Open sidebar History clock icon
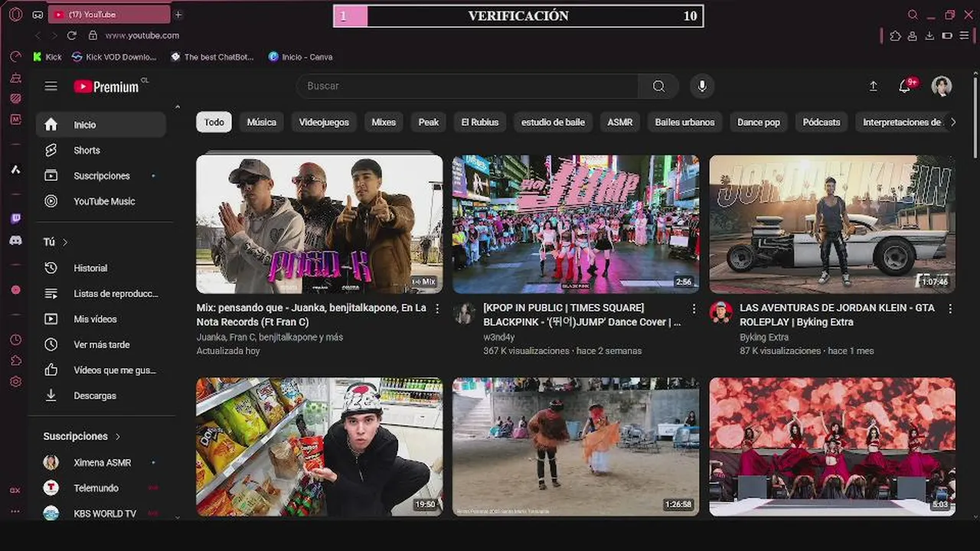The image size is (980, 551). pyautogui.click(x=15, y=340)
